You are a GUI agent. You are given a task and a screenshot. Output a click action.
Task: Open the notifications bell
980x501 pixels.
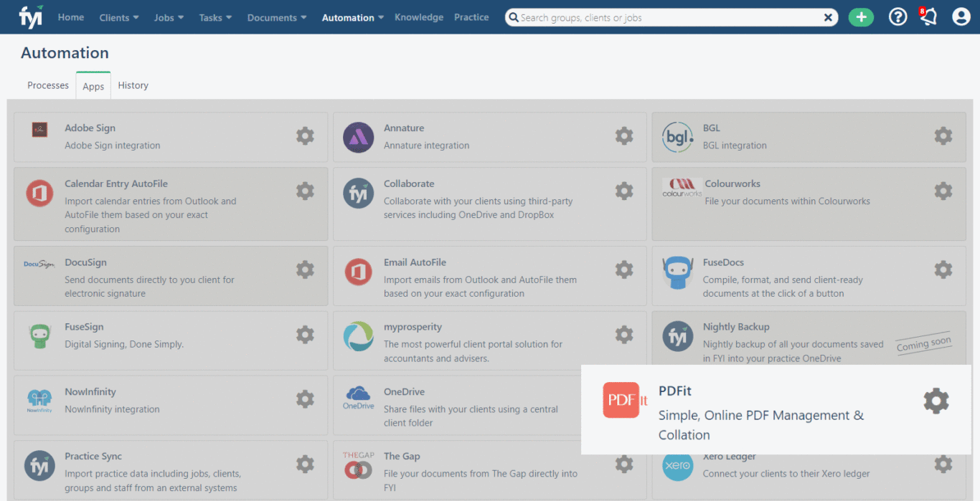coord(928,16)
